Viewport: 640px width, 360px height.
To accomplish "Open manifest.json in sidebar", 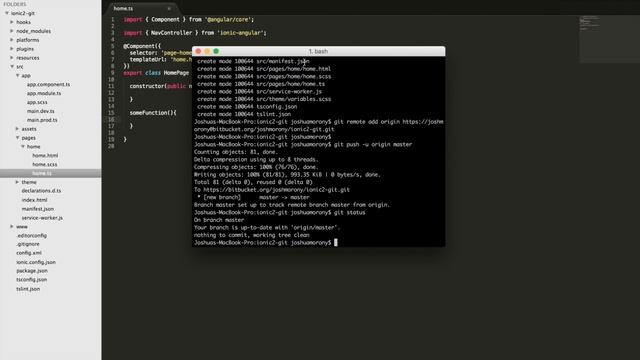I will (x=38, y=209).
